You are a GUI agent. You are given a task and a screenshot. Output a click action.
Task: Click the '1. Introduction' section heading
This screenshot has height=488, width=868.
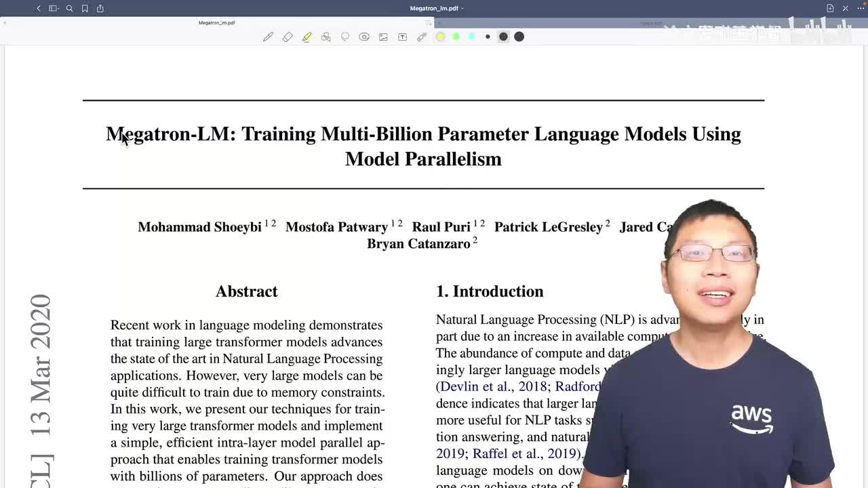pyautogui.click(x=490, y=291)
